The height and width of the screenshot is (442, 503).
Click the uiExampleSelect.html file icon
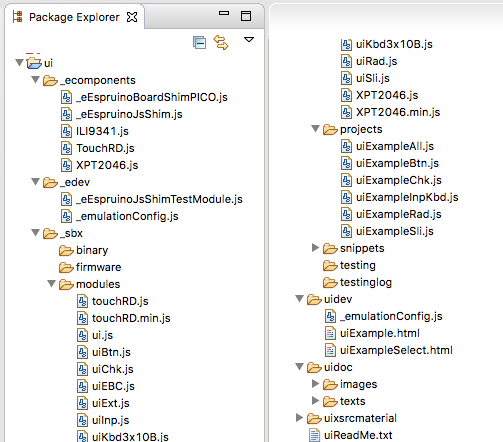pos(330,350)
